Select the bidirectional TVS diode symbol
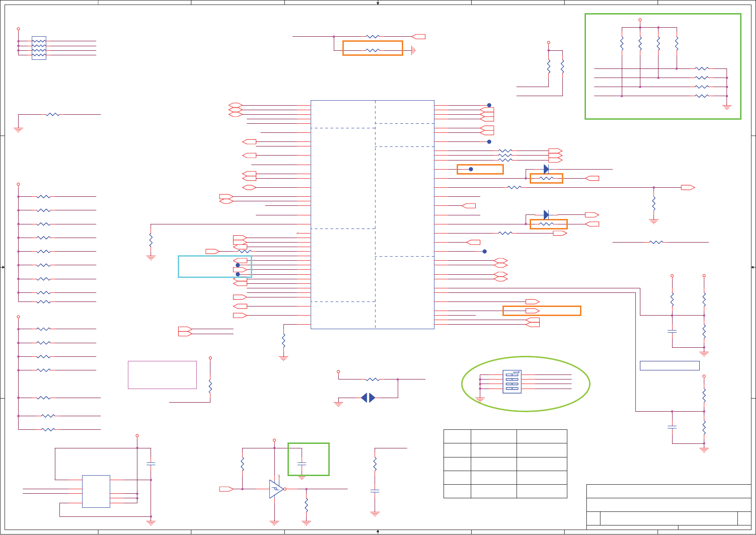This screenshot has height=535, width=756. click(x=368, y=398)
